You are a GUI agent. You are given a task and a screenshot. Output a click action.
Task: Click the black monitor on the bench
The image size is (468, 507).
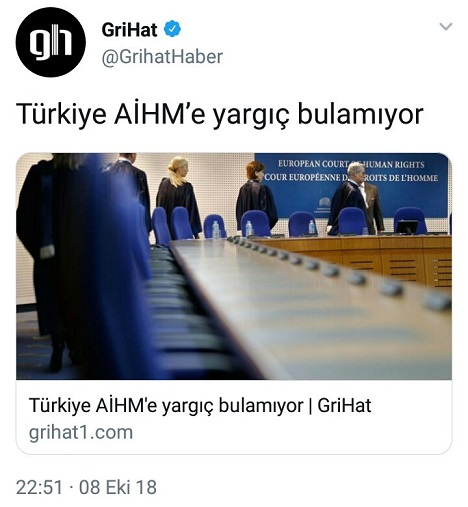tap(407, 227)
